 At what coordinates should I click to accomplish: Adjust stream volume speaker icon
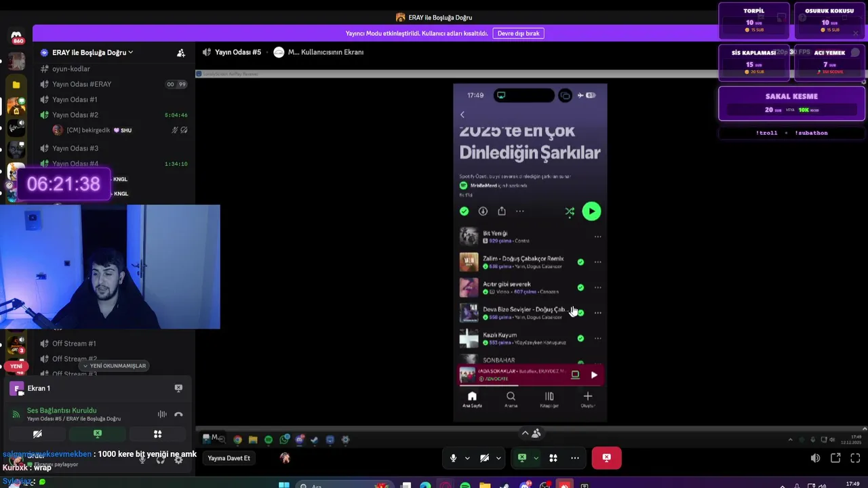click(815, 458)
